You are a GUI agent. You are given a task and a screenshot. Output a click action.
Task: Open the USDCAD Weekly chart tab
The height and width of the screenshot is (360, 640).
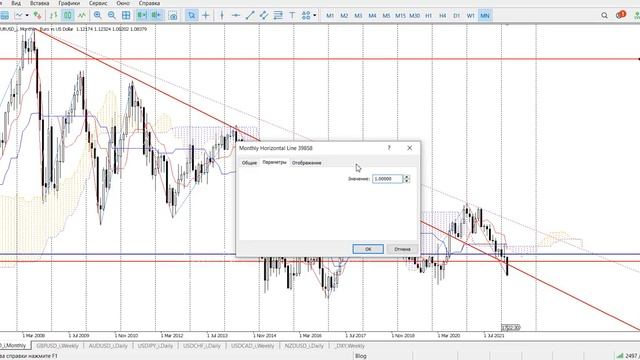(252, 346)
